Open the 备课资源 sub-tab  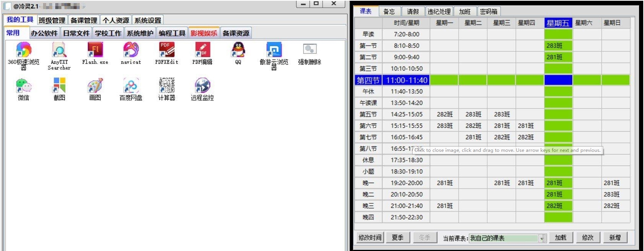click(x=236, y=33)
